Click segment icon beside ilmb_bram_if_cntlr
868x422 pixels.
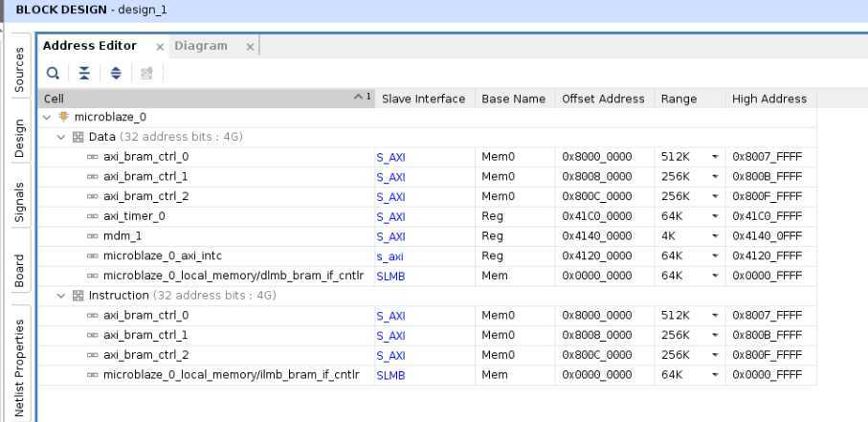pos(93,375)
